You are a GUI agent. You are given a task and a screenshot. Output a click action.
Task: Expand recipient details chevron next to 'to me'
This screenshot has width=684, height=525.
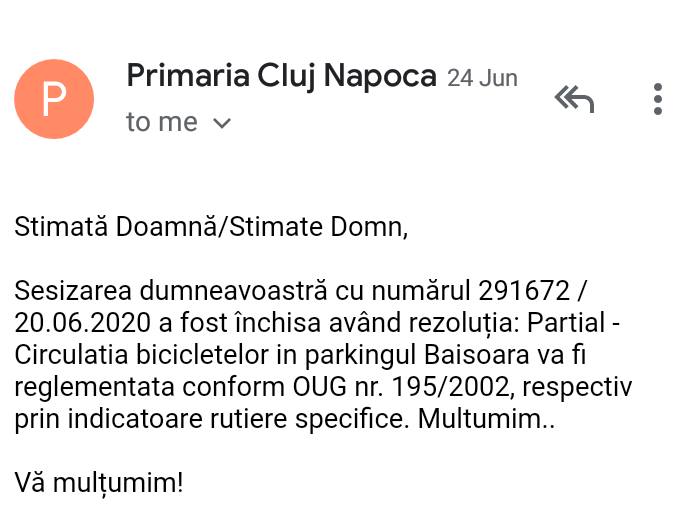[222, 123]
